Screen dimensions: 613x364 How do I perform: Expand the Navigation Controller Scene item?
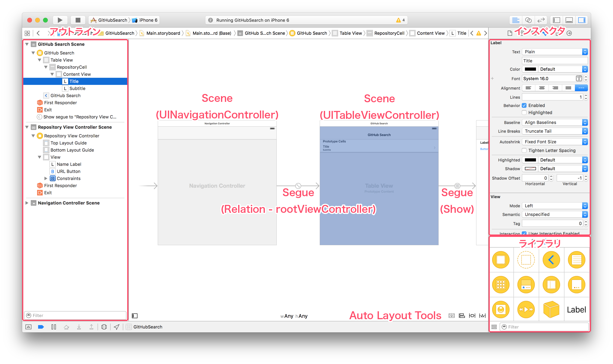27,202
